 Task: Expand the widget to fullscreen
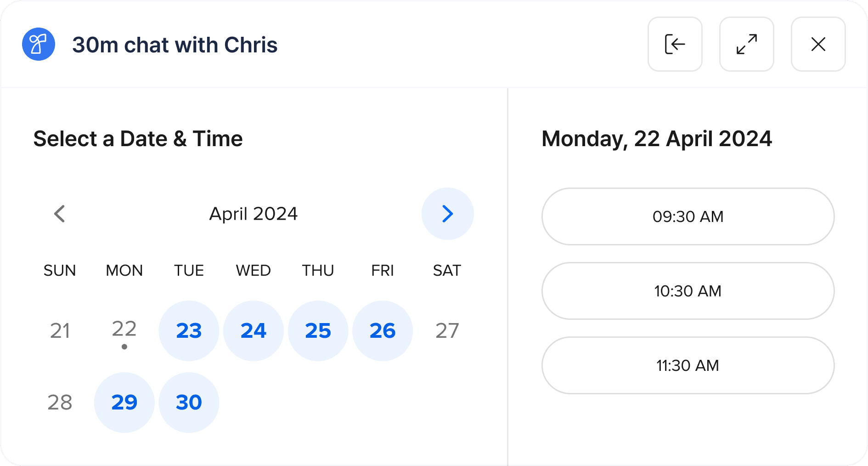746,44
